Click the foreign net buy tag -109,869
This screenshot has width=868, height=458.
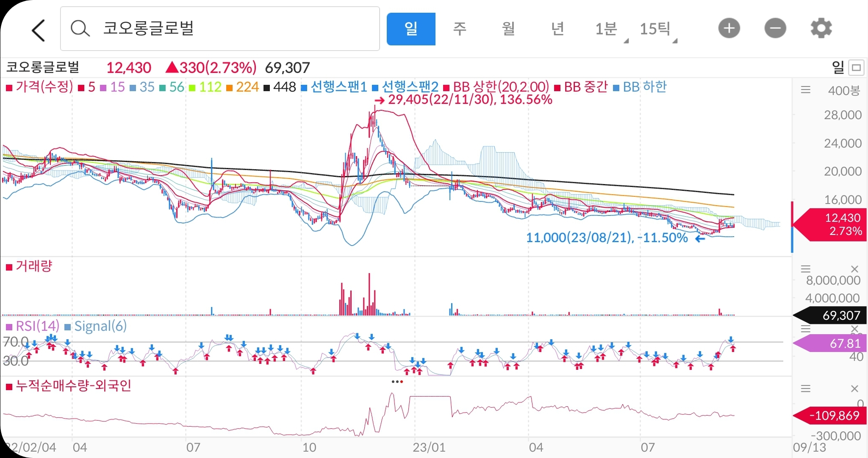[x=829, y=415]
